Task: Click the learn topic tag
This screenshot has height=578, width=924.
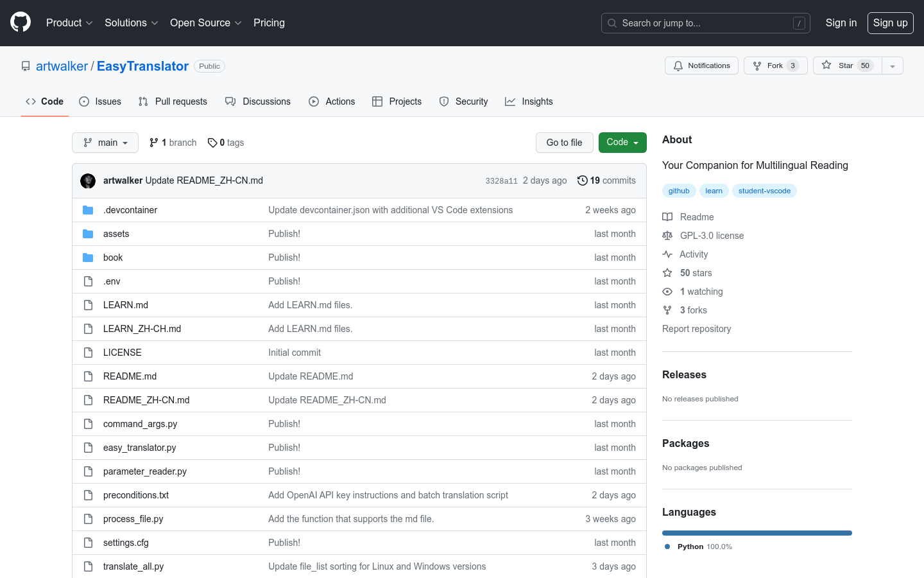Action: 714,191
